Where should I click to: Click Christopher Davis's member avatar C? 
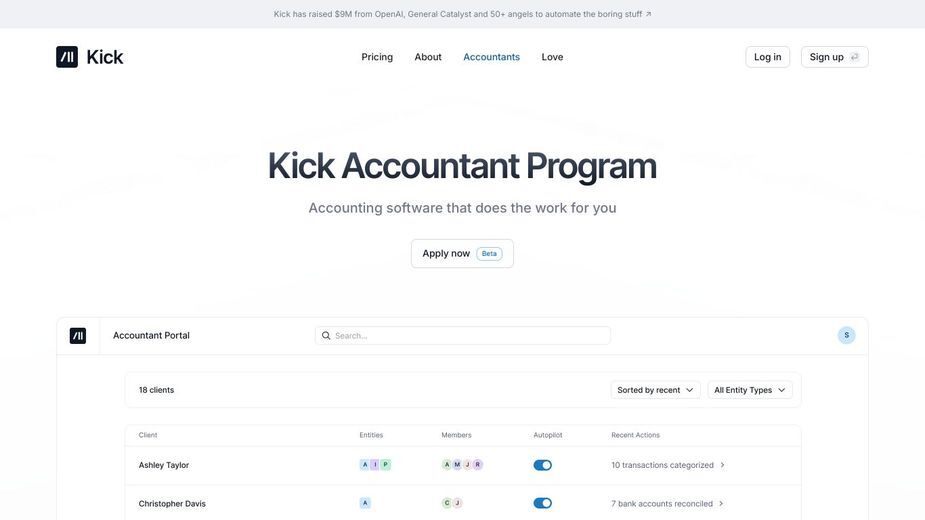447,503
